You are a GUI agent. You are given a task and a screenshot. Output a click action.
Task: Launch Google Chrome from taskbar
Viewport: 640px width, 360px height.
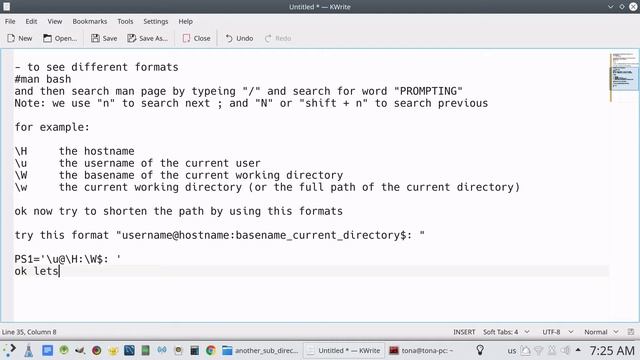[x=211, y=350]
